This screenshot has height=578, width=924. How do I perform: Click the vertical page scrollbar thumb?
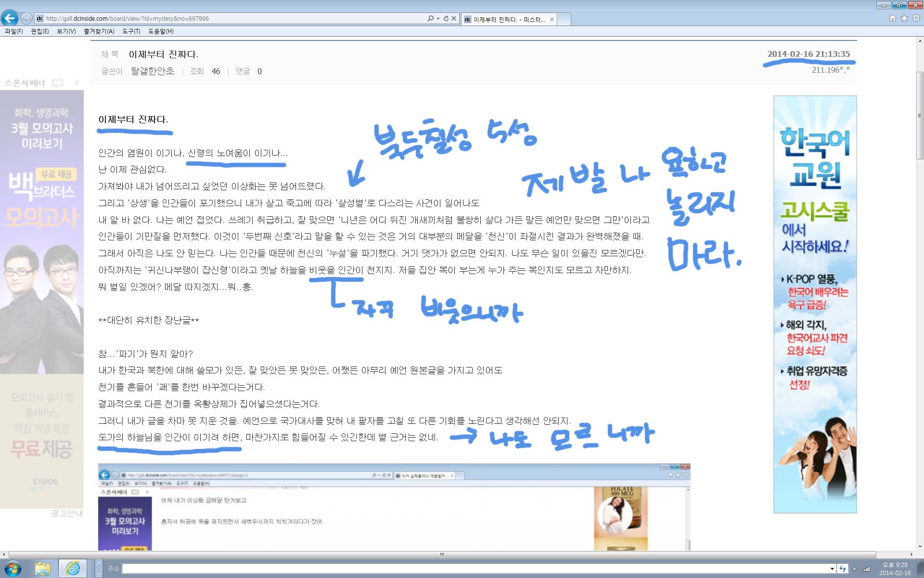pyautogui.click(x=920, y=116)
